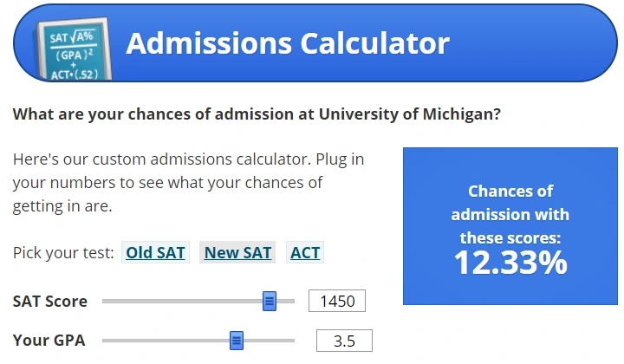
Task: Grab the SAT Score slider handle
Action: 269,301
